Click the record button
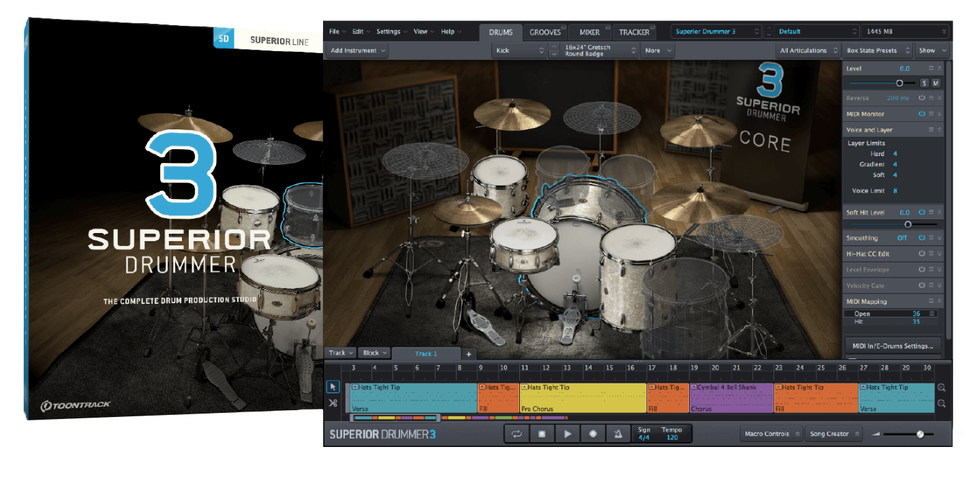Viewport: 980px width, 479px height. [592, 433]
